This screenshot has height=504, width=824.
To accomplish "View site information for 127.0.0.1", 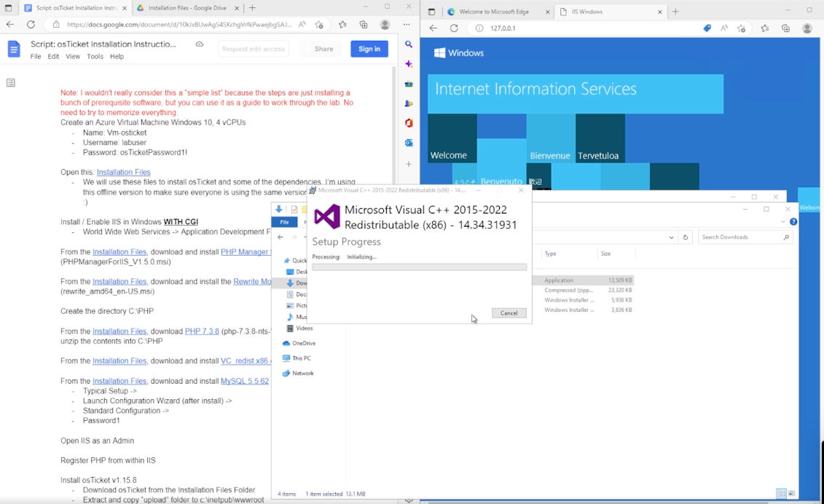I will [479, 28].
